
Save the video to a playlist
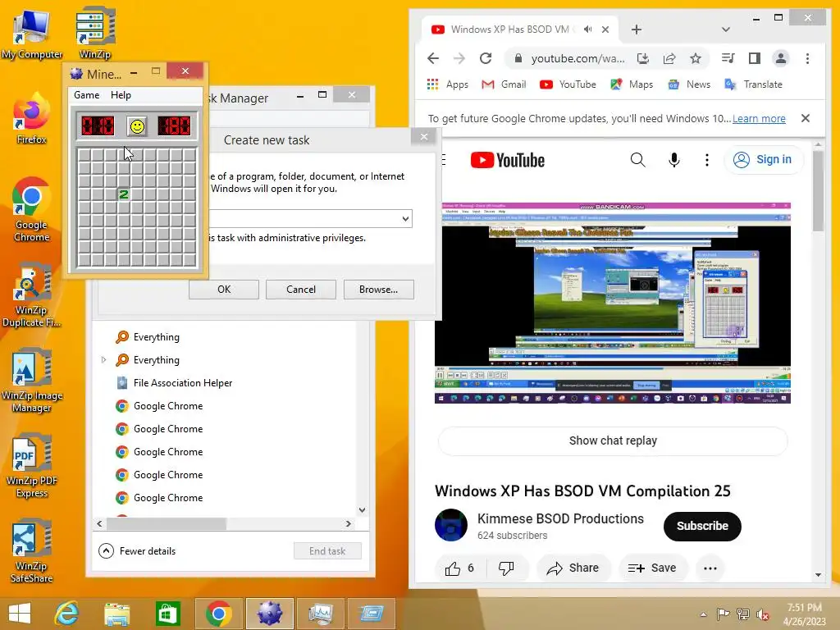point(652,568)
